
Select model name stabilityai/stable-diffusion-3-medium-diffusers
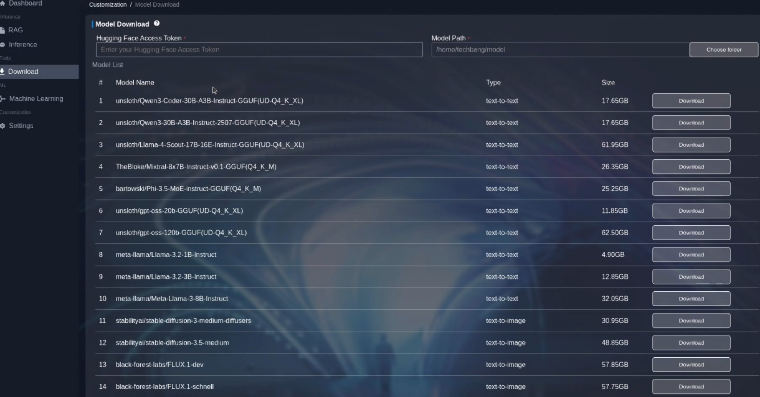pyautogui.click(x=183, y=320)
